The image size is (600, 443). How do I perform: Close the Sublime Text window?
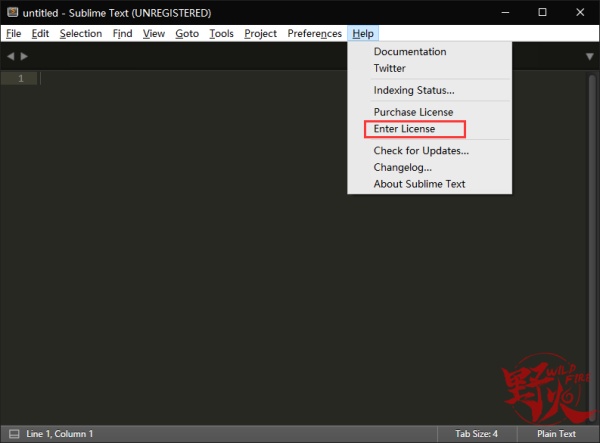[580, 13]
